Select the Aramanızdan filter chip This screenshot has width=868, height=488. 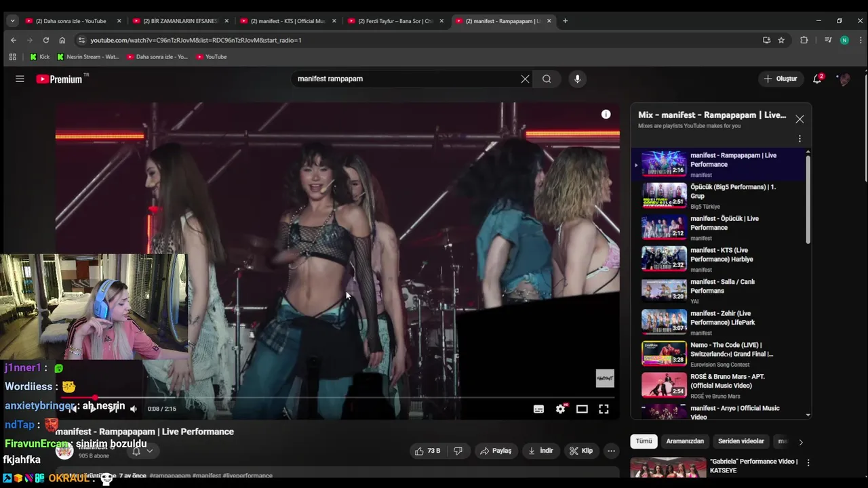[685, 441]
